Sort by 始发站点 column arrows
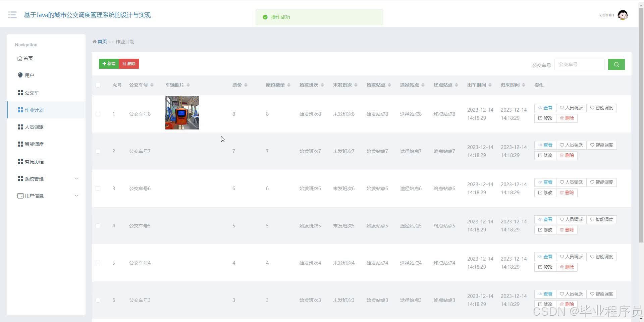Viewport: 644px width, 322px height. coord(389,85)
